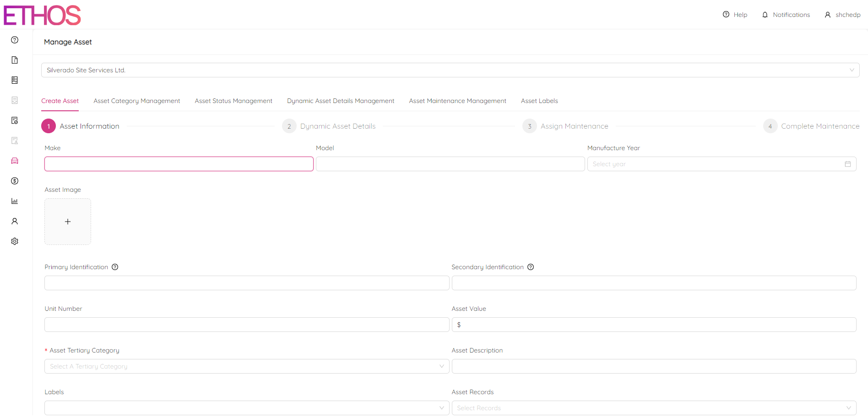Open the Primary Identification help tooltip icon

pos(115,267)
